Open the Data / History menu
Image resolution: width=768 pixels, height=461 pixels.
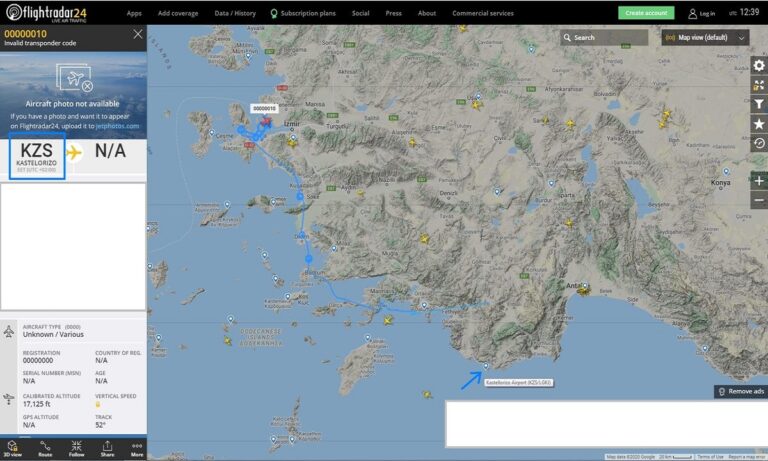[235, 13]
